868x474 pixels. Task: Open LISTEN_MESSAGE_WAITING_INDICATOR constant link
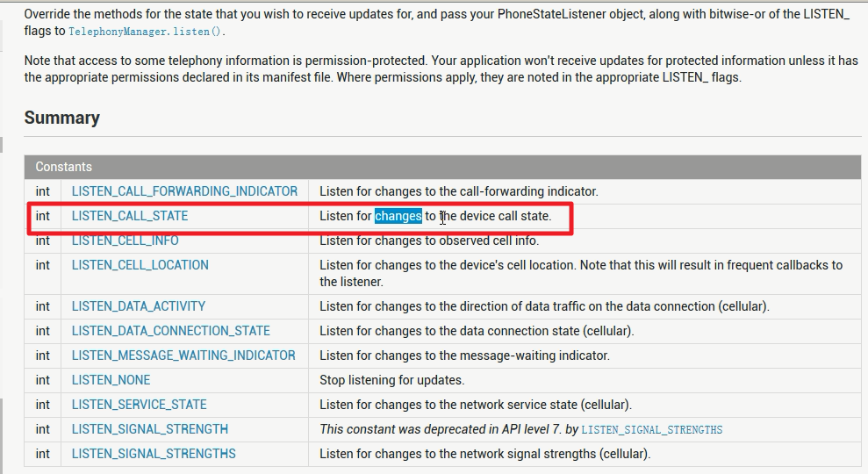click(183, 355)
